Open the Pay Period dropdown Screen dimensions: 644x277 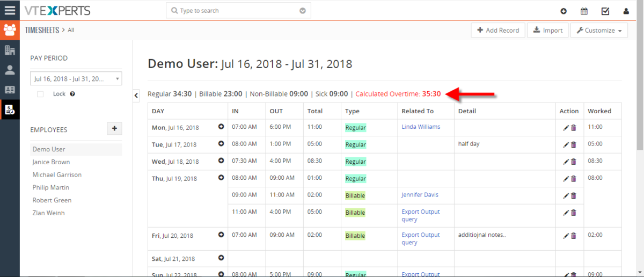76,79
